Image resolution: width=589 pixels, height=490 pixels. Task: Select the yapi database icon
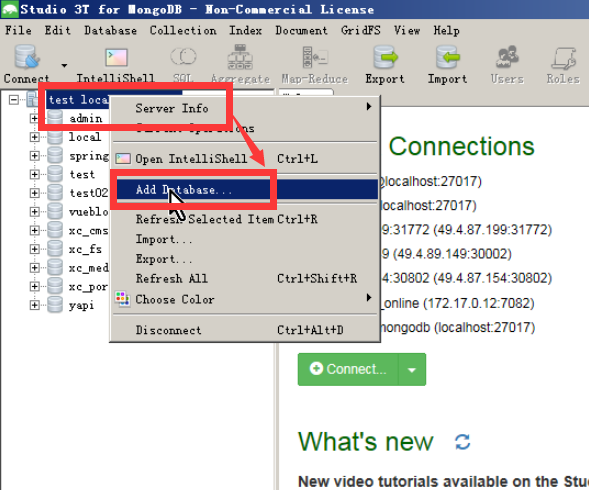pyautogui.click(x=55, y=304)
